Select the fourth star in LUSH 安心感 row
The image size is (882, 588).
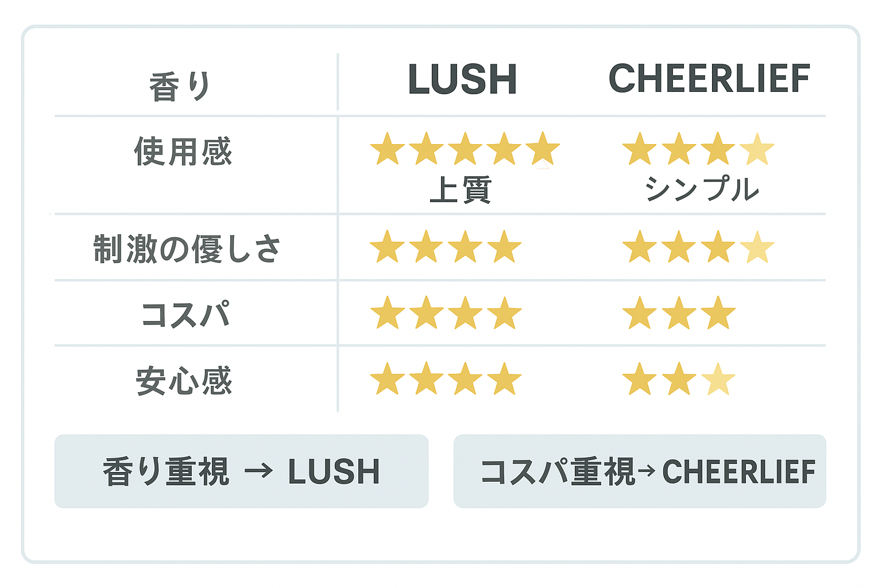coord(504,380)
